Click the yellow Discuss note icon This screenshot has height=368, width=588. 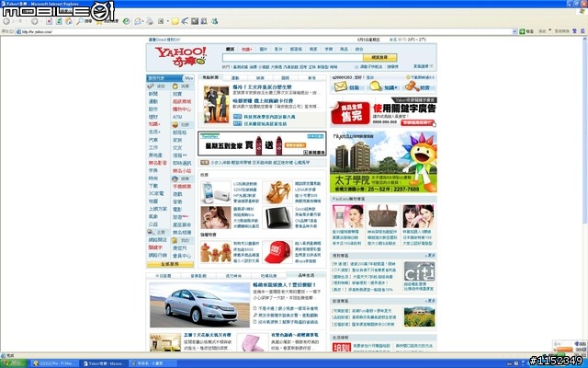175,21
